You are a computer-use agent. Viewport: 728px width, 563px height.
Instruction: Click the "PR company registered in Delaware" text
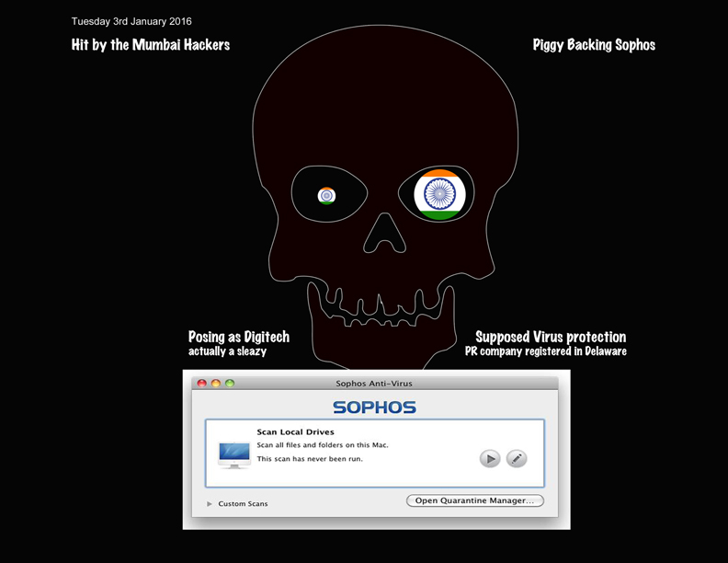coord(546,351)
